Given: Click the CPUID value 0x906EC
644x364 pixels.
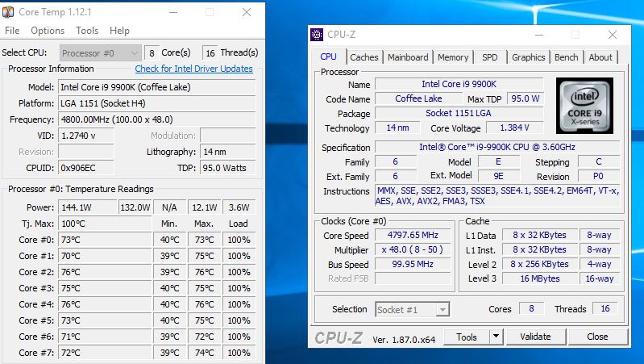Looking at the screenshot, I should [85, 168].
